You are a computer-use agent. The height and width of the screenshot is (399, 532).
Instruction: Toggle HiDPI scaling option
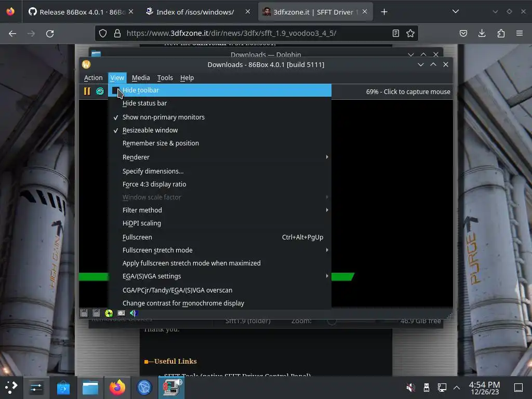tap(220, 223)
